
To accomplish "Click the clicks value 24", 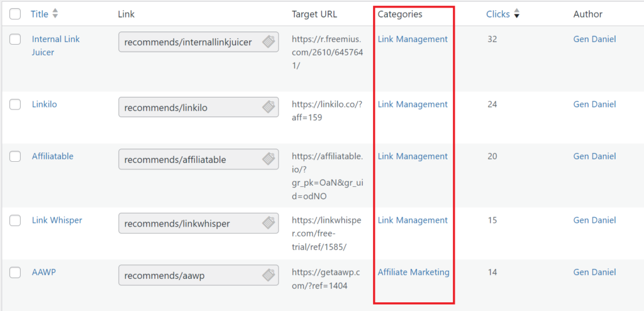I will point(492,105).
